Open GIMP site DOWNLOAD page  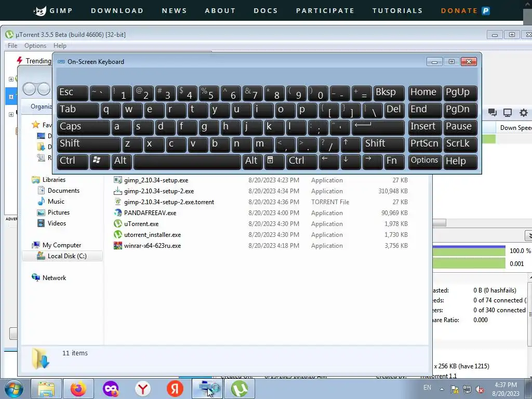pyautogui.click(x=117, y=10)
